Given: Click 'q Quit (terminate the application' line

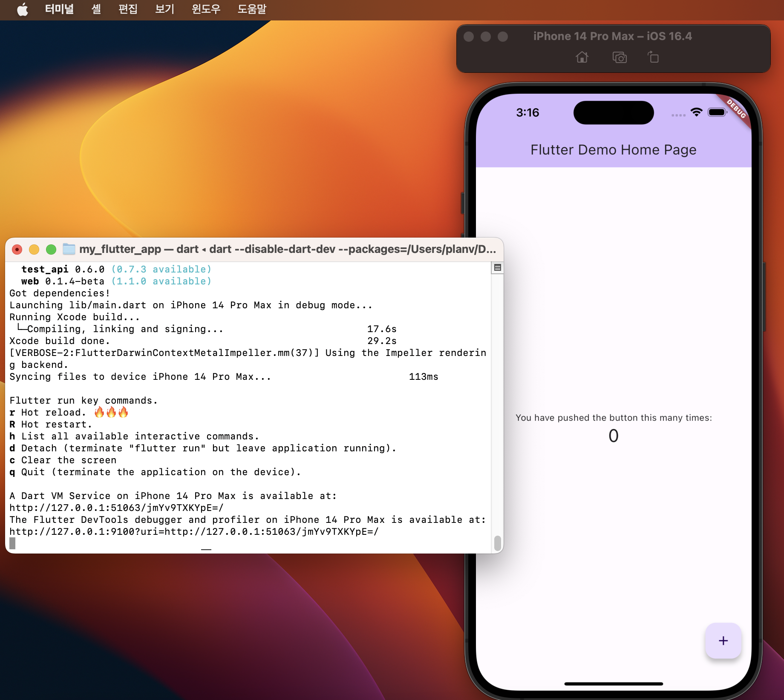Looking at the screenshot, I should 155,472.
